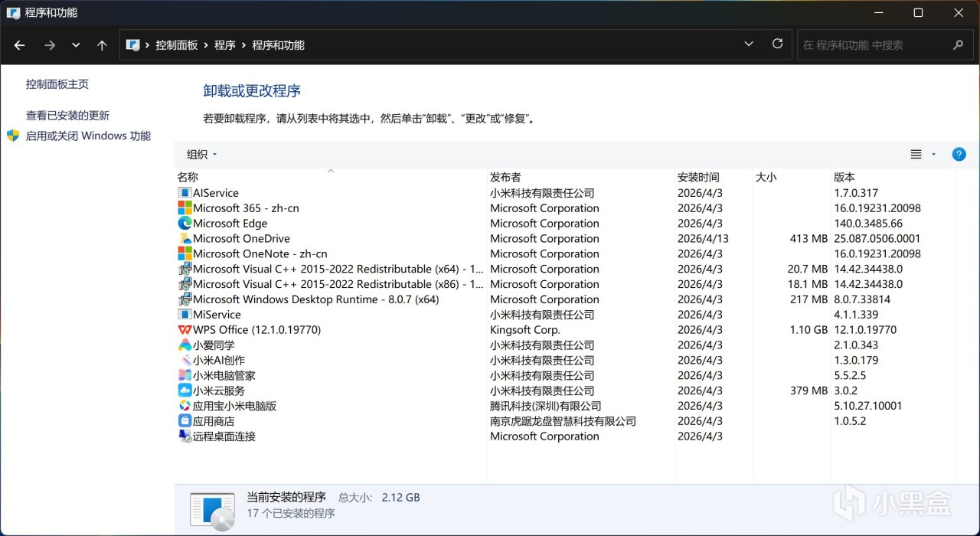Click 控制面板 in the address bar
This screenshot has height=536, width=980.
(x=177, y=45)
